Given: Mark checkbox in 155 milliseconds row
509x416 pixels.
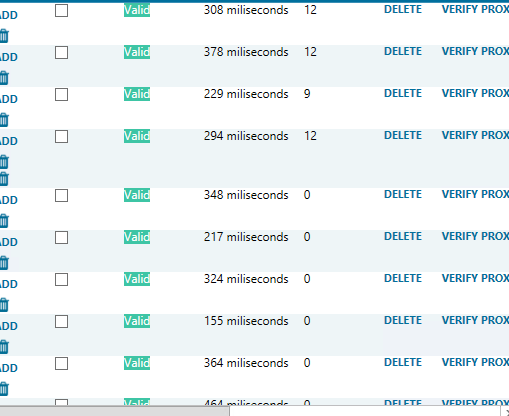Looking at the screenshot, I should [61, 321].
